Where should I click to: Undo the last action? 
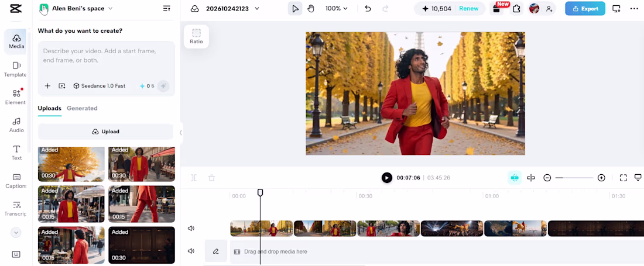pyautogui.click(x=368, y=9)
